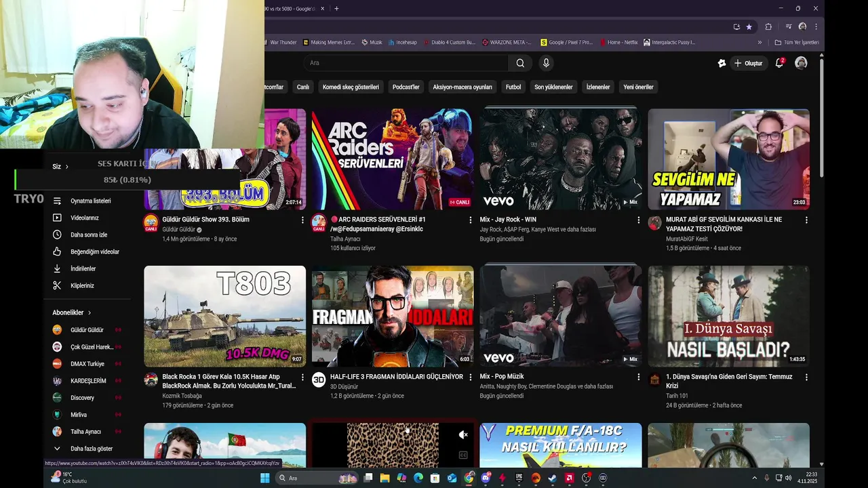
Task: Open Beğendiğim videolar list
Action: (87, 251)
